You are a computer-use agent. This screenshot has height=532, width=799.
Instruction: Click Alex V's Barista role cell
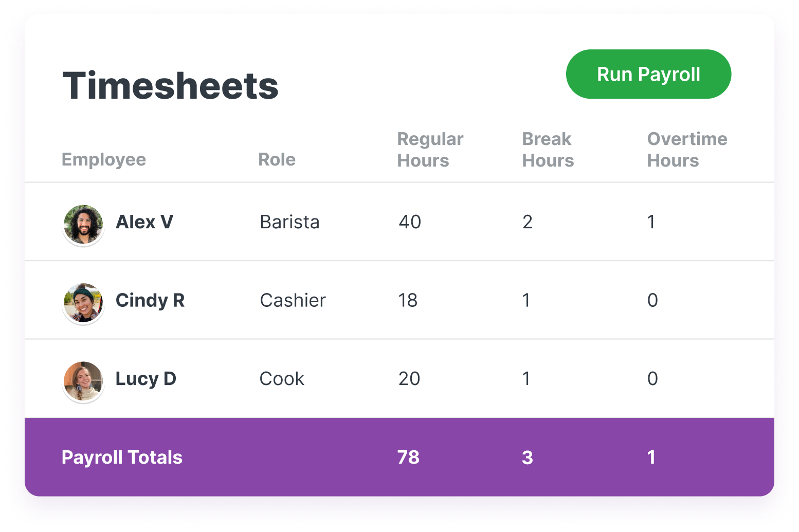pyautogui.click(x=290, y=222)
